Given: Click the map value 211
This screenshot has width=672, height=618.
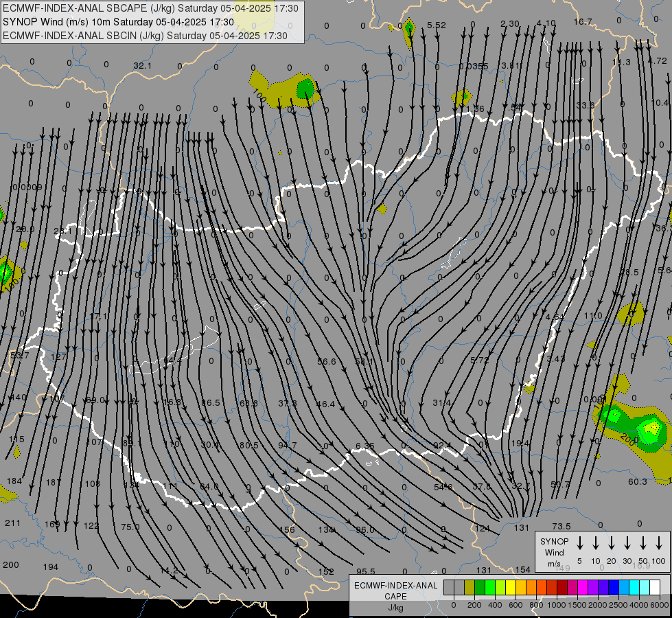Looking at the screenshot, I should [13, 523].
